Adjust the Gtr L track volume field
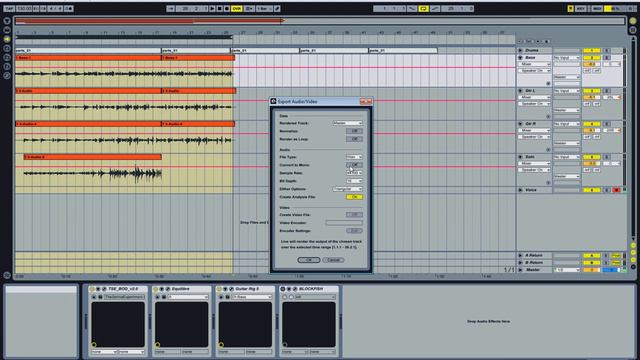 tap(591, 98)
